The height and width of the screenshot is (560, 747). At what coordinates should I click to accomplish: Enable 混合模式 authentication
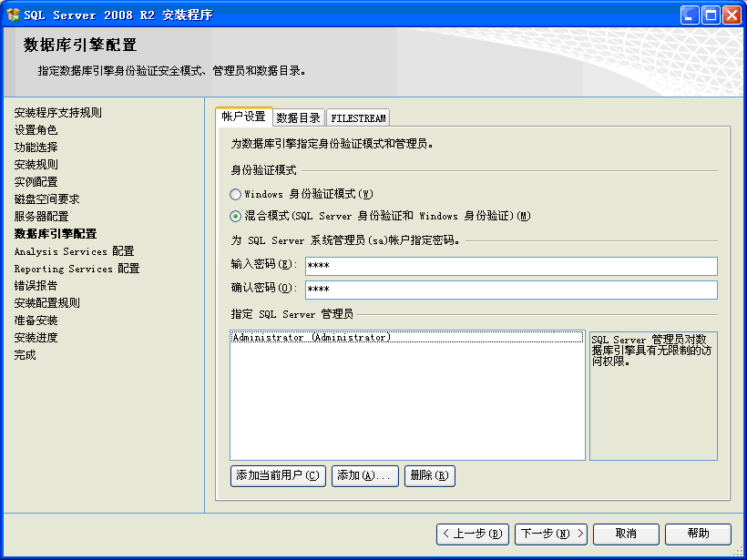coord(236,215)
